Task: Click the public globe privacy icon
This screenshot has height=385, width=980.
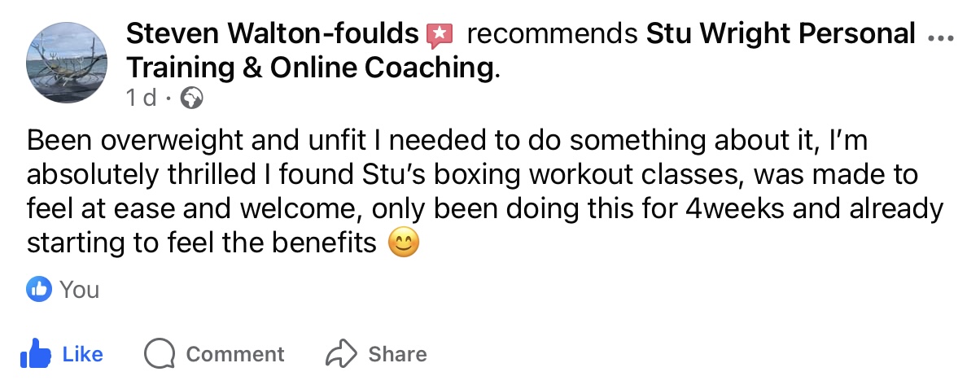Action: point(190,98)
